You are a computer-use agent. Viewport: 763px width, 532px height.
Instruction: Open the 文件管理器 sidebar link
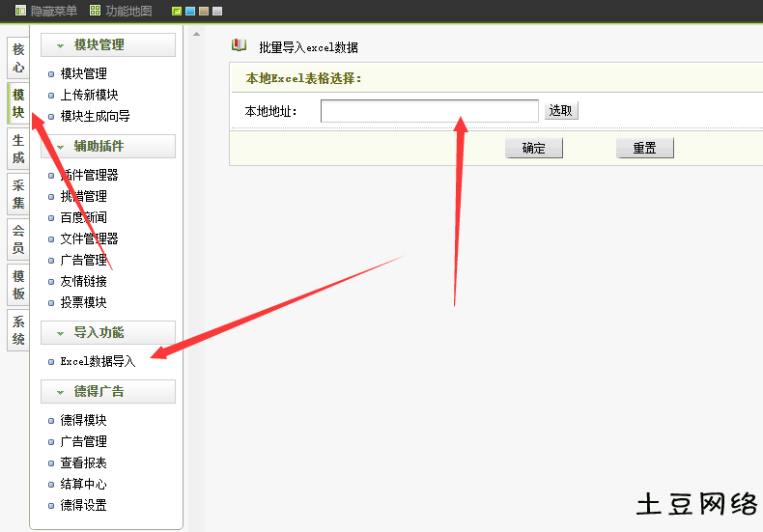point(89,238)
